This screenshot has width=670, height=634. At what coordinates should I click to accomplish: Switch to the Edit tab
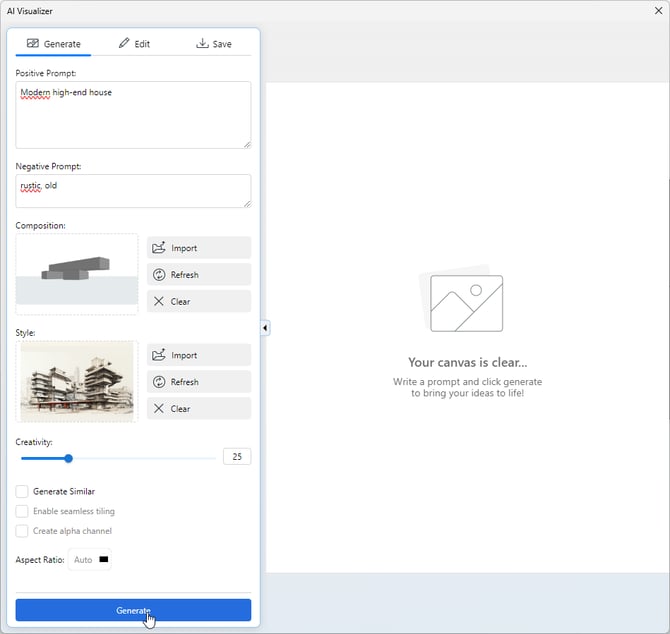tap(134, 44)
